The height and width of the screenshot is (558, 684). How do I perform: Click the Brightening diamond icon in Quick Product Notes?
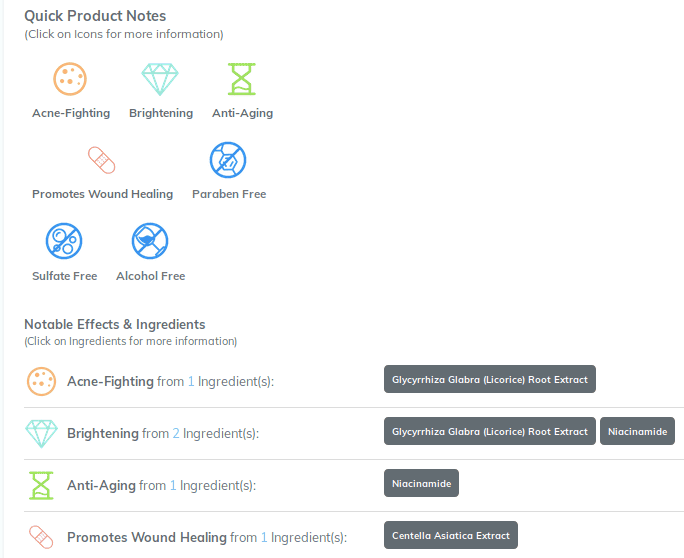[x=160, y=79]
